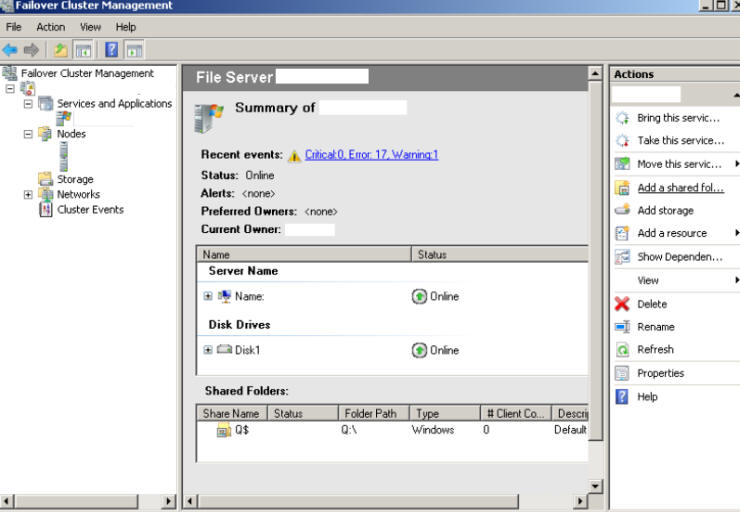
Task: Click the Online status icon for Disk1
Action: pos(419,350)
